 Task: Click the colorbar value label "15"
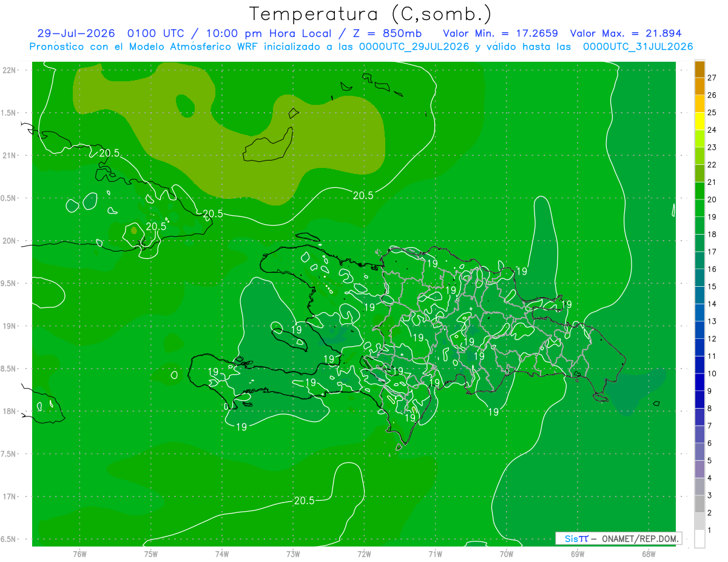click(712, 286)
